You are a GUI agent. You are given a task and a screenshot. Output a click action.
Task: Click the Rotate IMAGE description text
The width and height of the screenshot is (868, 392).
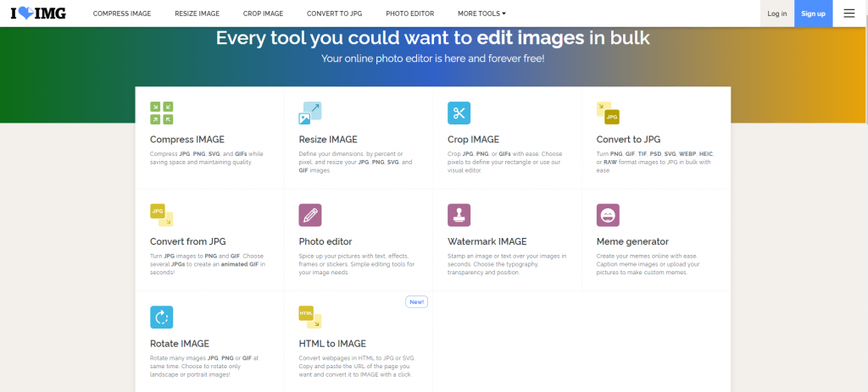204,367
